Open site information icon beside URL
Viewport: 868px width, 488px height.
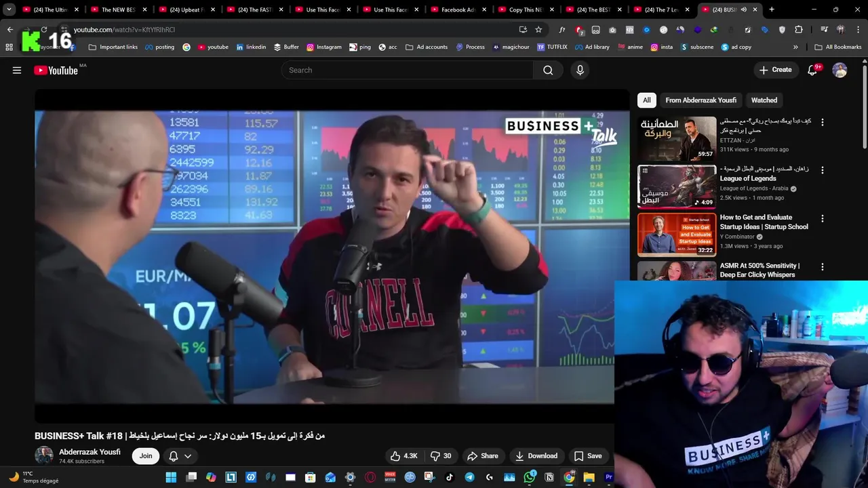click(64, 30)
